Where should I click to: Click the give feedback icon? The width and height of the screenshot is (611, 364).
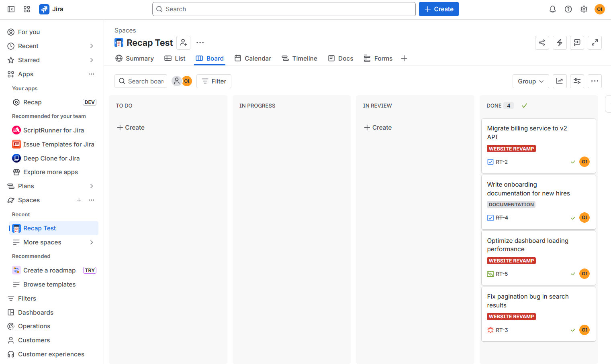[x=577, y=43]
